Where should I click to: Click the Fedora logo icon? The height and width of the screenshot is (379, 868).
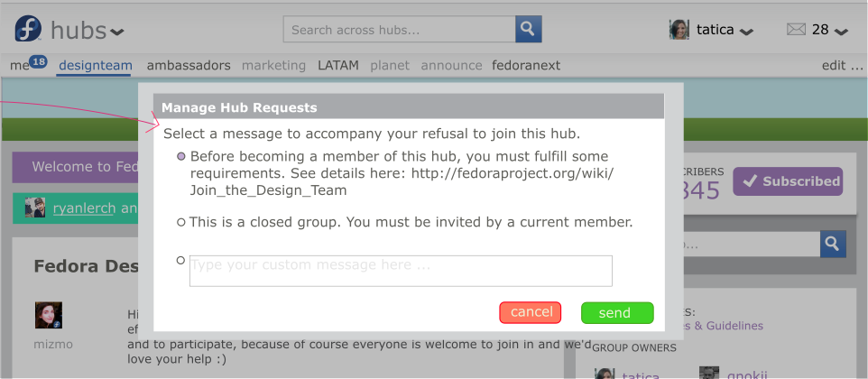pyautogui.click(x=28, y=29)
